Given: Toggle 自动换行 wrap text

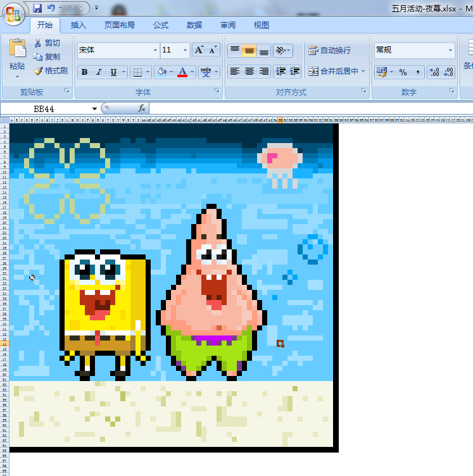Looking at the screenshot, I should pos(330,51).
